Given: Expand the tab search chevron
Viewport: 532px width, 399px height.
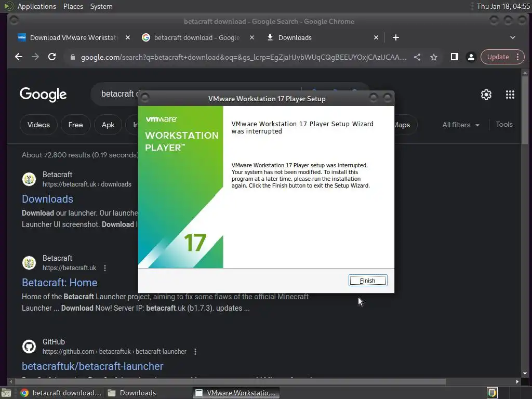Looking at the screenshot, I should (x=513, y=37).
